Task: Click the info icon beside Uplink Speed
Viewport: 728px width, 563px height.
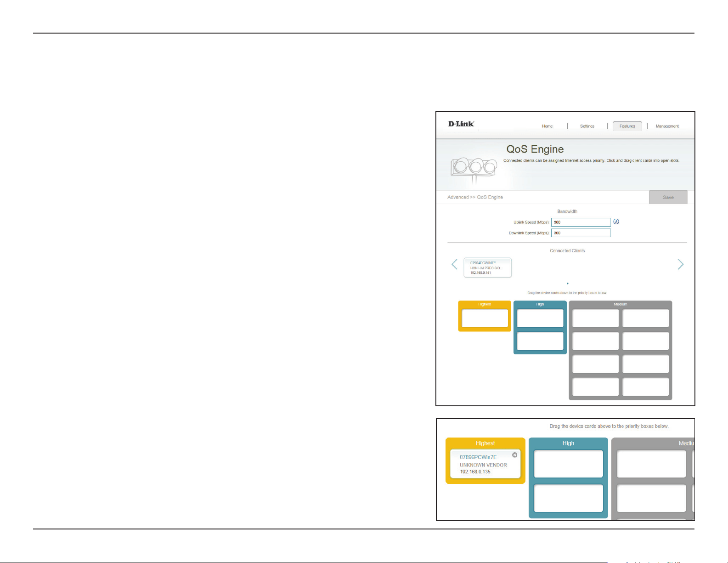Action: [616, 222]
